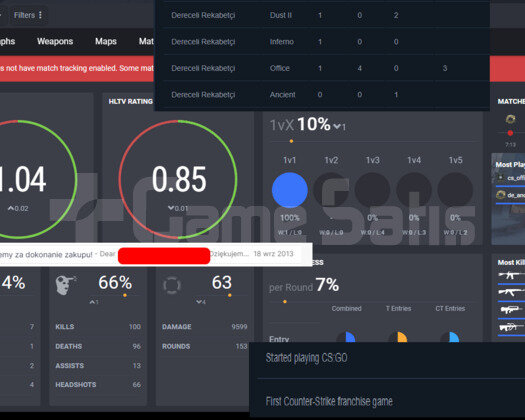The image size is (525, 420).
Task: Switch to the Weapons tab
Action: (55, 41)
